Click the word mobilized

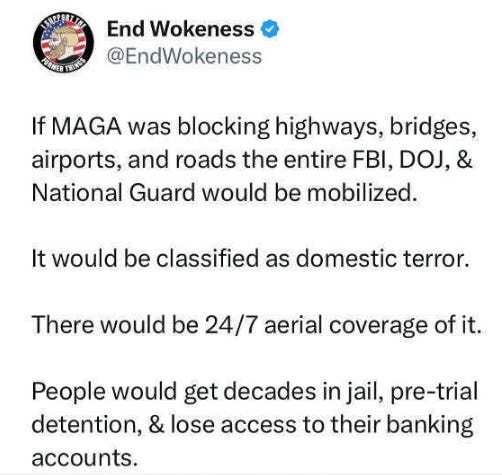click(x=362, y=193)
